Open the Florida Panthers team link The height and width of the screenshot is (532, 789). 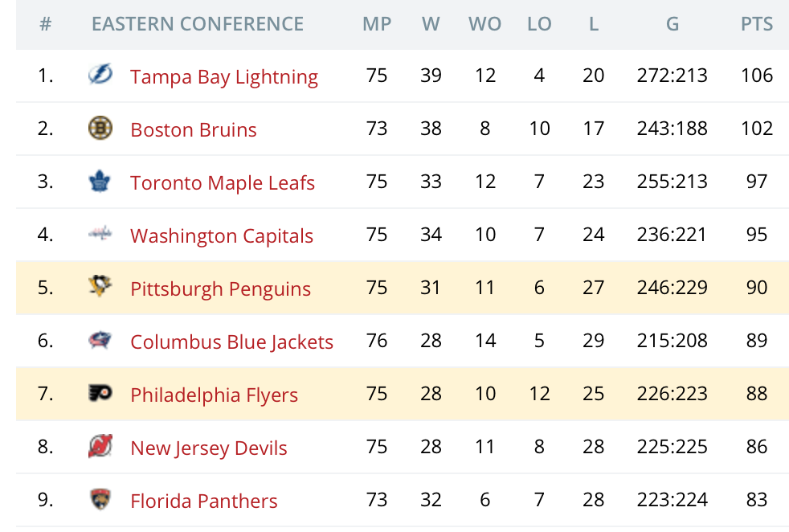[204, 501]
